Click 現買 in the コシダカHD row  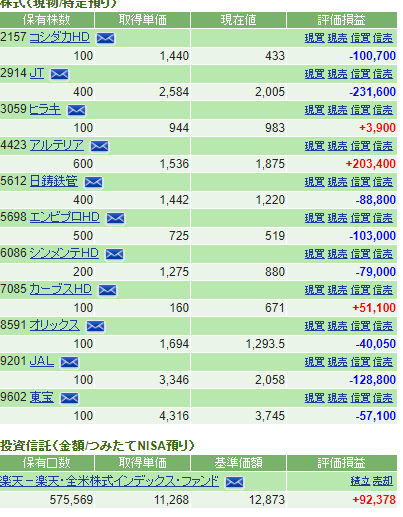(314, 38)
